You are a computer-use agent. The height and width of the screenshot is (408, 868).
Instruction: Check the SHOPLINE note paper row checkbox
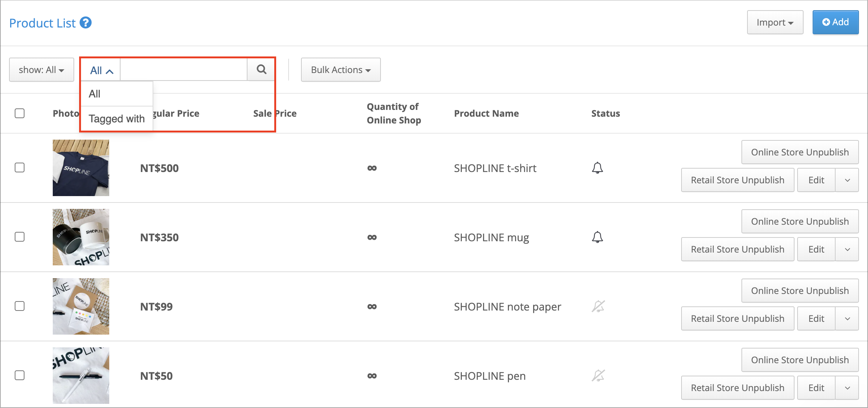pyautogui.click(x=20, y=306)
